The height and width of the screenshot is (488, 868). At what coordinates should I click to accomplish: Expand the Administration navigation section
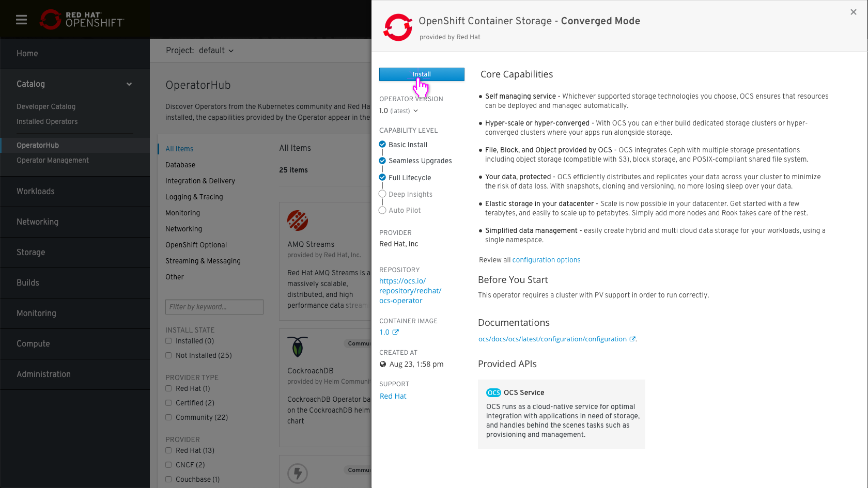click(x=75, y=374)
